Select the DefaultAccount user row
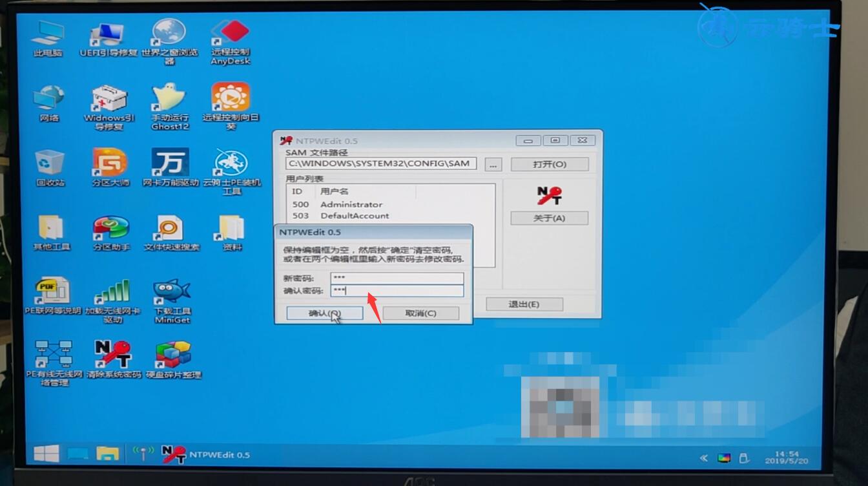Screen dimensions: 868x486 tap(391, 216)
